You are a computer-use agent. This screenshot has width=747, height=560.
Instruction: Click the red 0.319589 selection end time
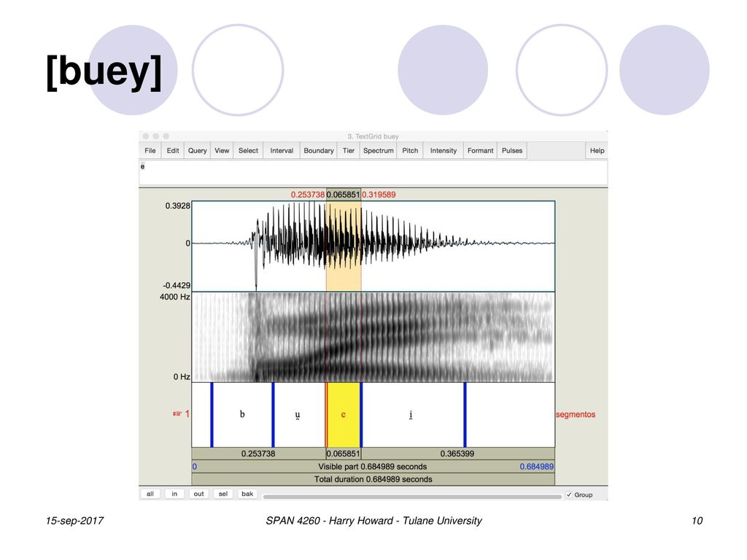pyautogui.click(x=379, y=194)
